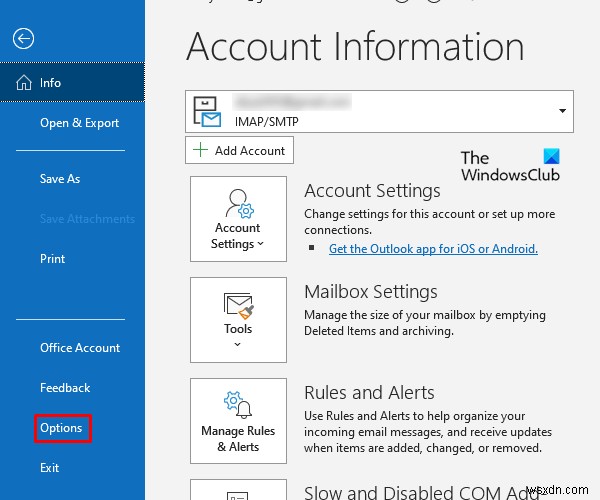
Task: Choose Save As in the sidebar
Action: pyautogui.click(x=60, y=179)
